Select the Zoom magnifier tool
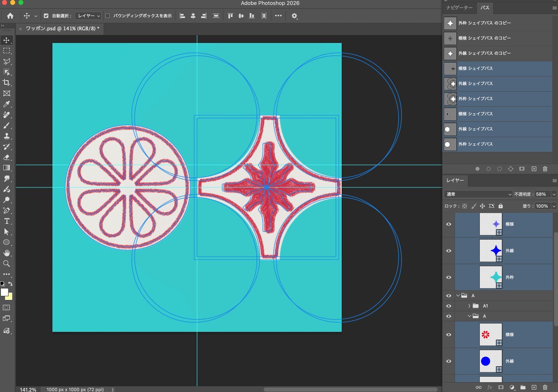The image size is (558, 392). pyautogui.click(x=7, y=263)
